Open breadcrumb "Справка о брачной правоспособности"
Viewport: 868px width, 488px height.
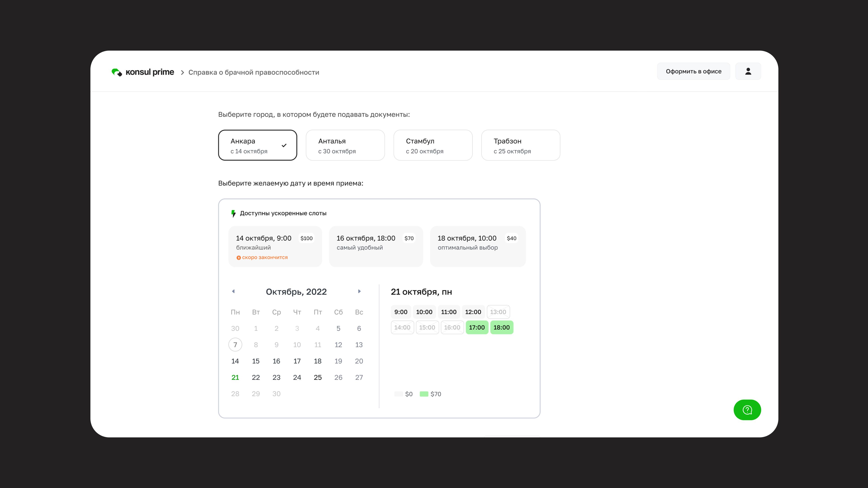pos(253,72)
